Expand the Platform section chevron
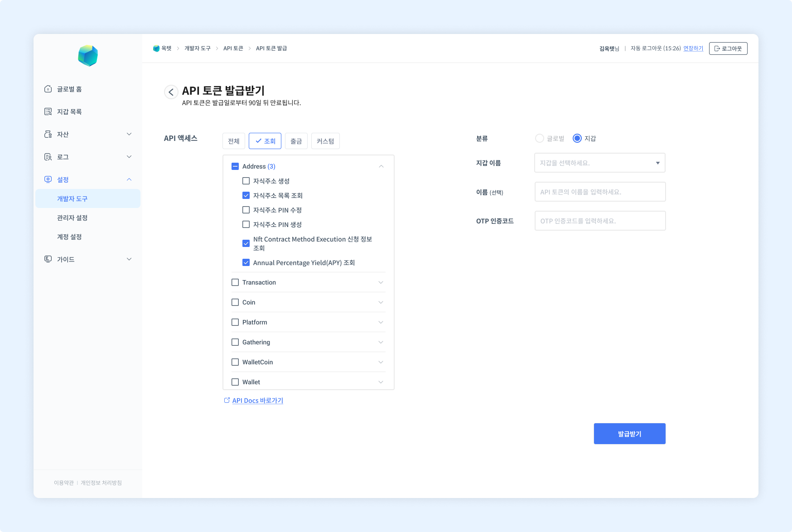The image size is (792, 532). coord(381,322)
